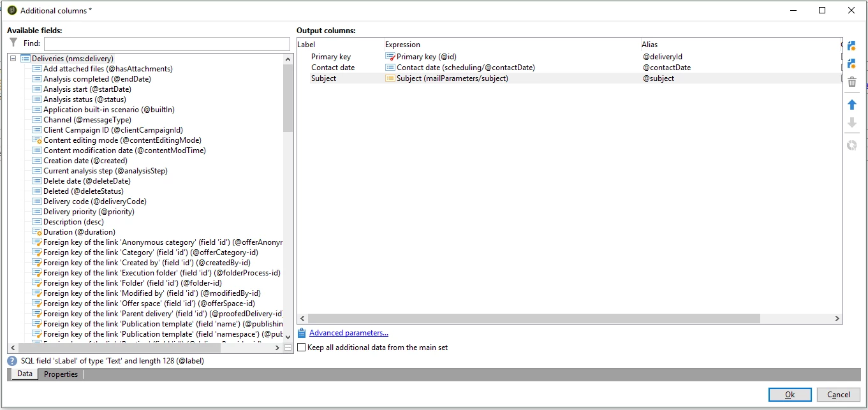Image resolution: width=868 pixels, height=410 pixels.
Task: Select Creation date (@created) field
Action: (x=85, y=161)
